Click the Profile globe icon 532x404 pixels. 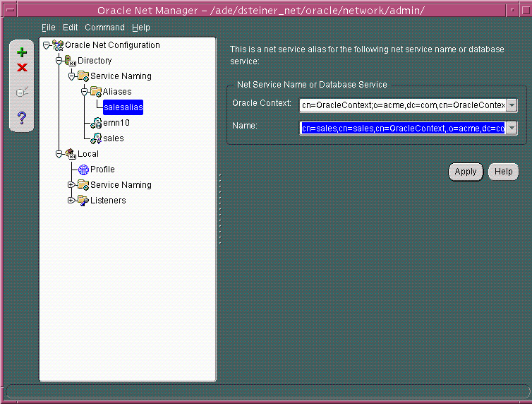point(84,170)
